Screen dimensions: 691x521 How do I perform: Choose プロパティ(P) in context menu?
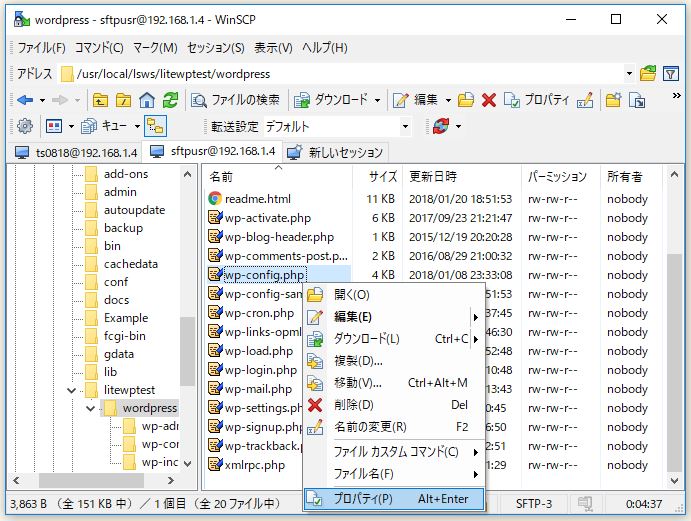click(x=394, y=499)
